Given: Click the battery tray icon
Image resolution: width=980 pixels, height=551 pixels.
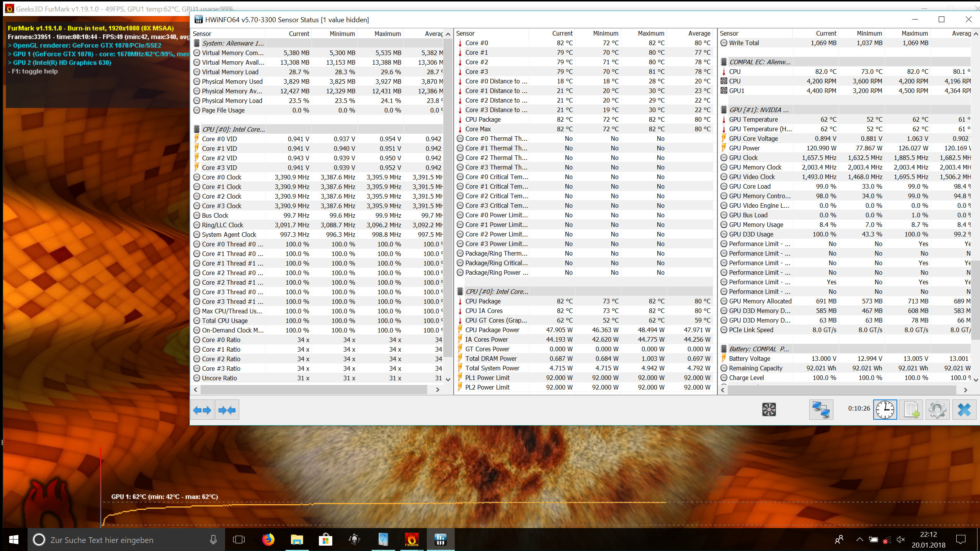Looking at the screenshot, I should 873,540.
